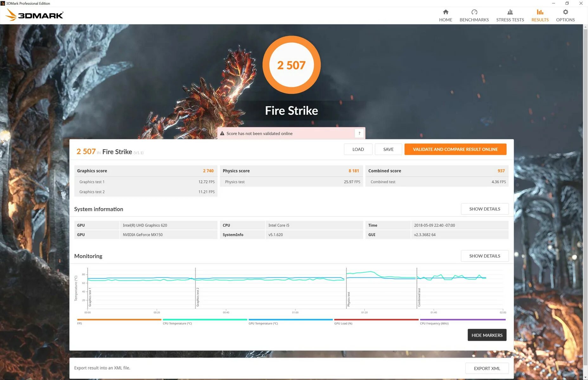Screen dimensions: 588x380
Task: Click the Combined score value 937
Action: (501, 171)
